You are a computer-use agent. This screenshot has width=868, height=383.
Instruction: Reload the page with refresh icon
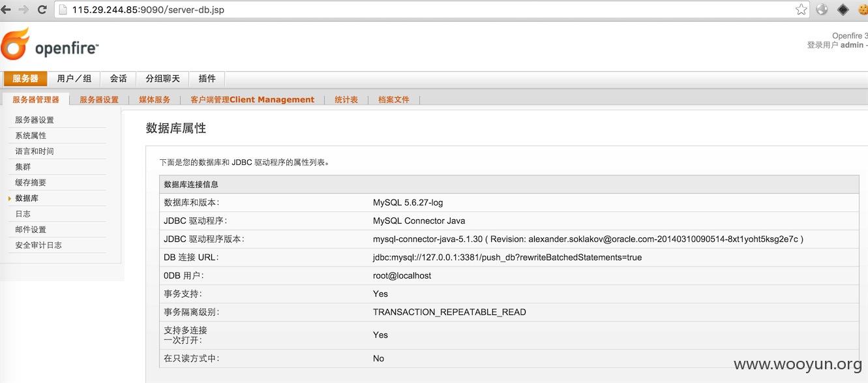[x=42, y=10]
